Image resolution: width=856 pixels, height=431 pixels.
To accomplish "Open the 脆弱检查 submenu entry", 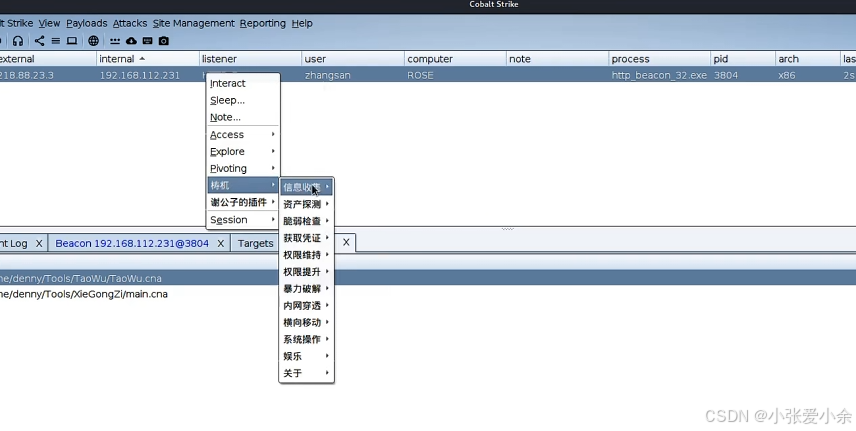I will tap(306, 221).
